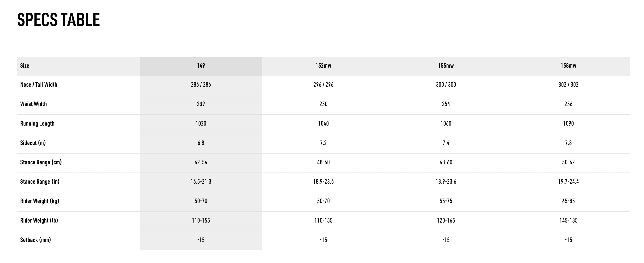Choose the 155mw size column header

[446, 66]
